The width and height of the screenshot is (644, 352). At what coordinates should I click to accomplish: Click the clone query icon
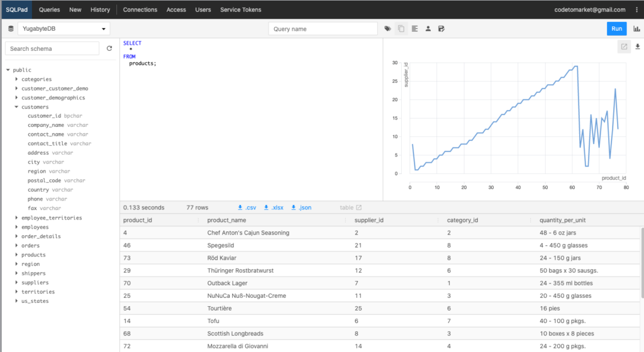tap(401, 29)
